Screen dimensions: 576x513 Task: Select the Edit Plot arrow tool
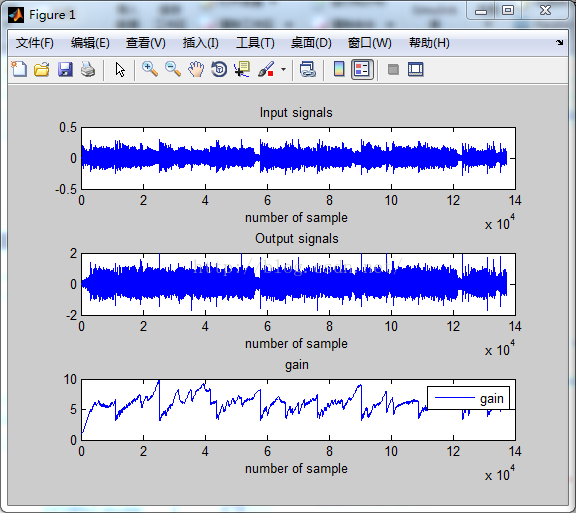click(x=120, y=69)
